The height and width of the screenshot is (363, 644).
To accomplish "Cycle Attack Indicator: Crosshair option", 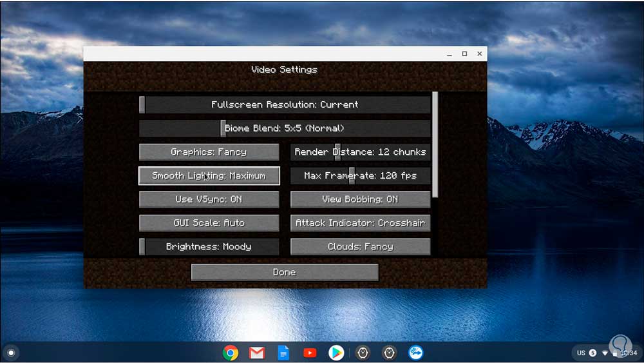I will (x=360, y=223).
